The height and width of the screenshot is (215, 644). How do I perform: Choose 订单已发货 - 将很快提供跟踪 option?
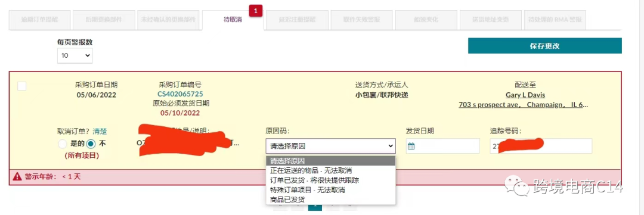[330, 180]
